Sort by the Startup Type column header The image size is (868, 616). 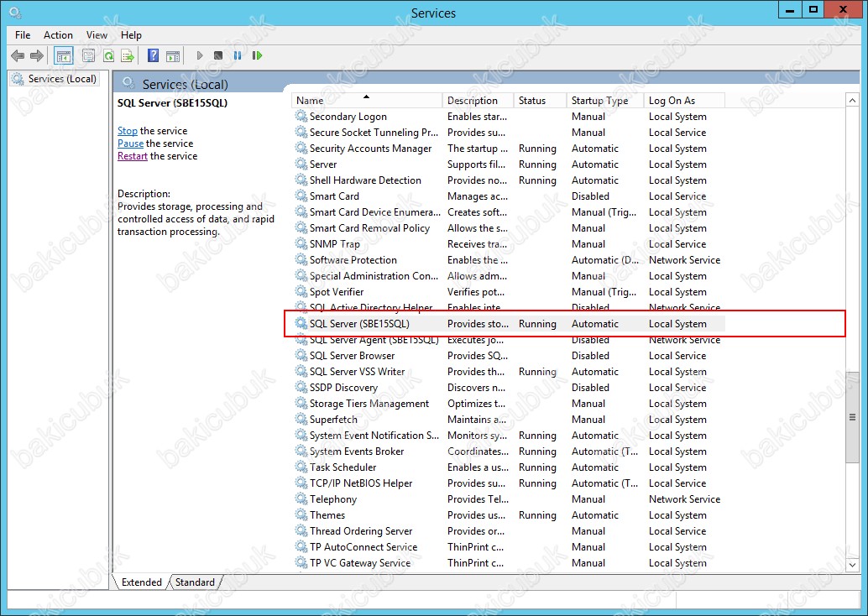click(x=605, y=100)
